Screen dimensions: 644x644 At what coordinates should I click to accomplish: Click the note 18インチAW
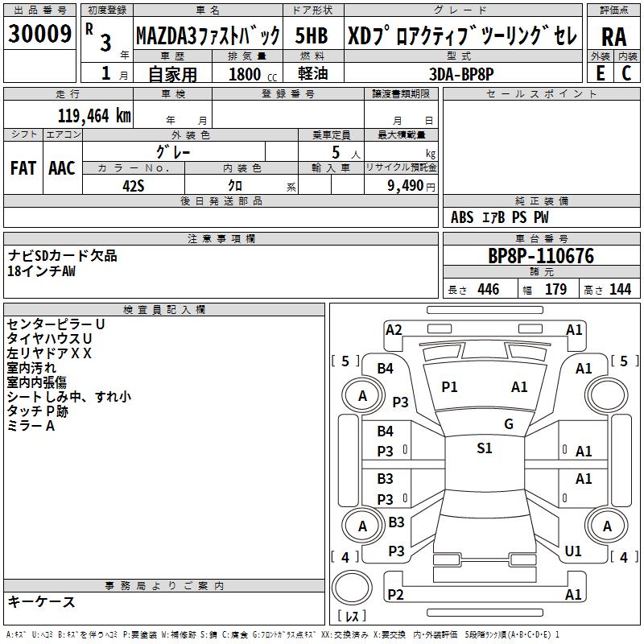point(42,271)
